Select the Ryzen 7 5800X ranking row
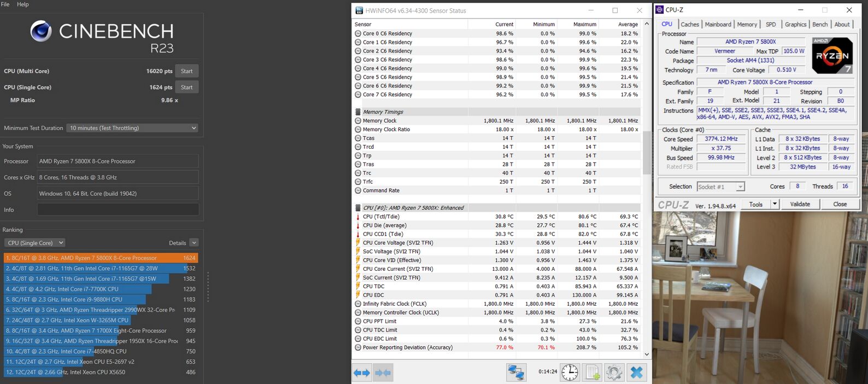Image resolution: width=868 pixels, height=384 pixels. click(x=101, y=258)
